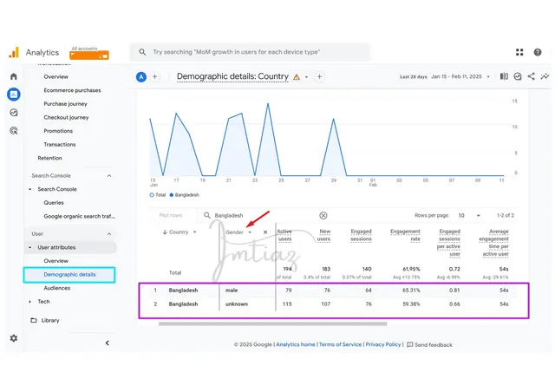Click the Bangladesh table search field

click(x=264, y=215)
